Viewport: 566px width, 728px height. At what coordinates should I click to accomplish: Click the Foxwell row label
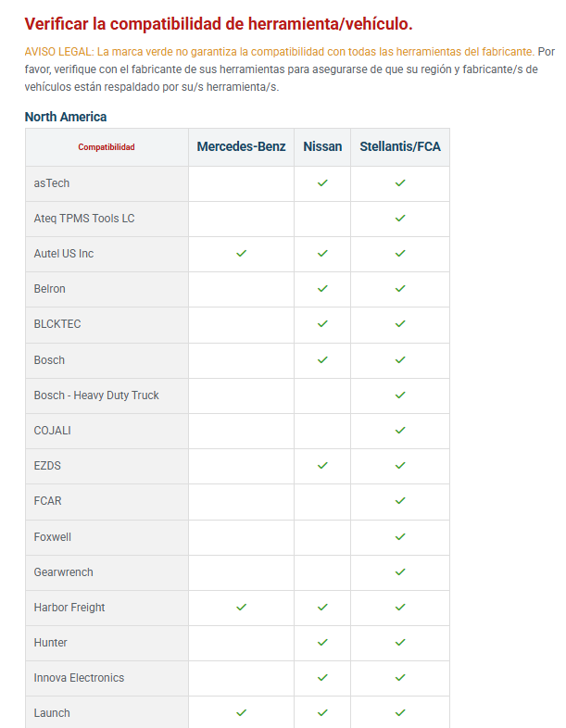click(52, 536)
